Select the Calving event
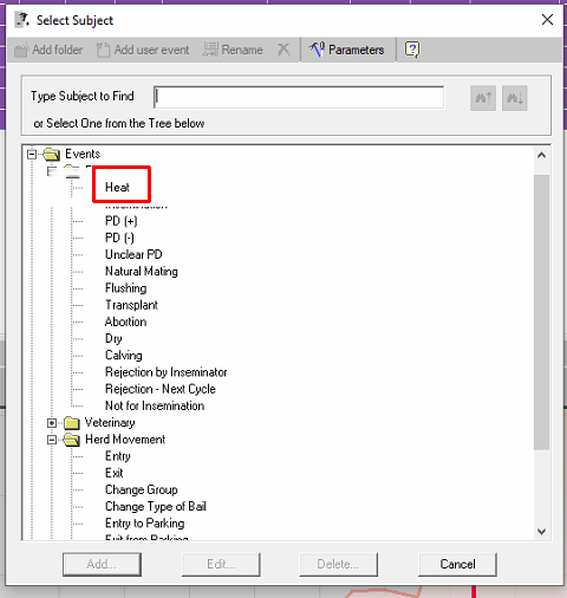567x598 pixels. click(124, 355)
